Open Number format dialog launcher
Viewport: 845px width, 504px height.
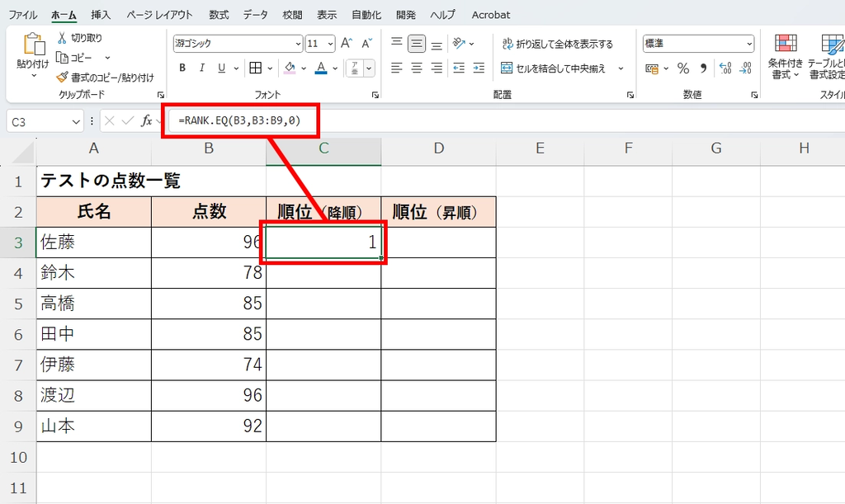tap(754, 96)
